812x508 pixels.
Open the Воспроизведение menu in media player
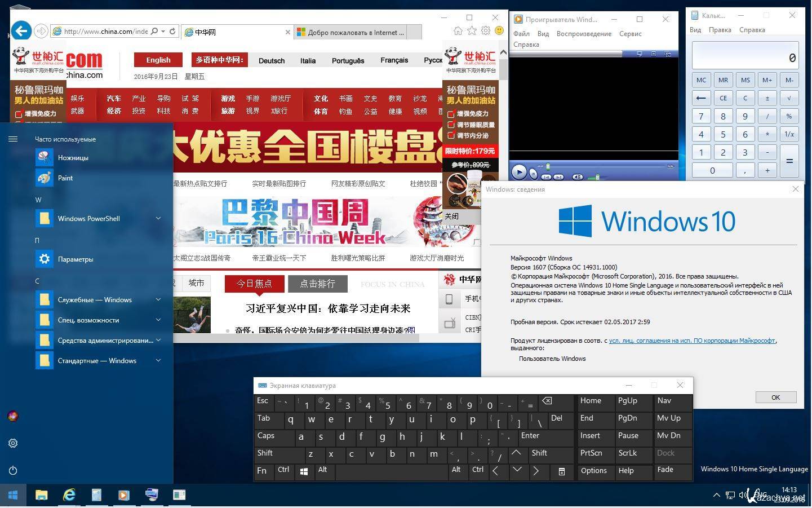click(x=583, y=34)
